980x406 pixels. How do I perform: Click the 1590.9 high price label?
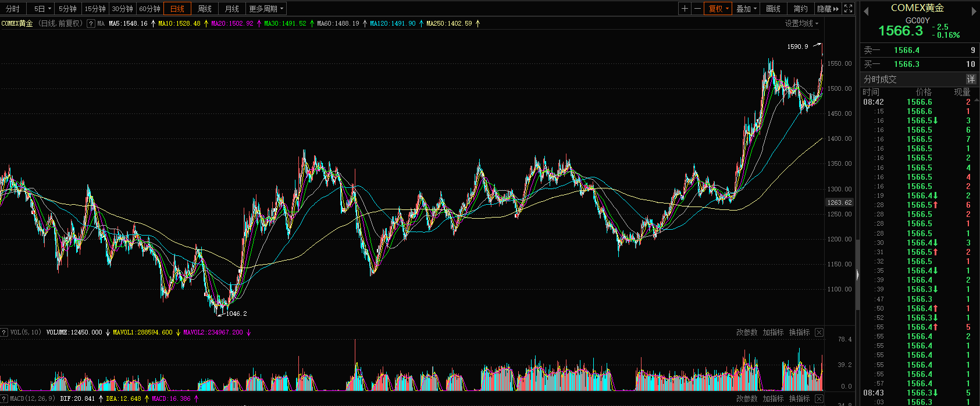(797, 47)
